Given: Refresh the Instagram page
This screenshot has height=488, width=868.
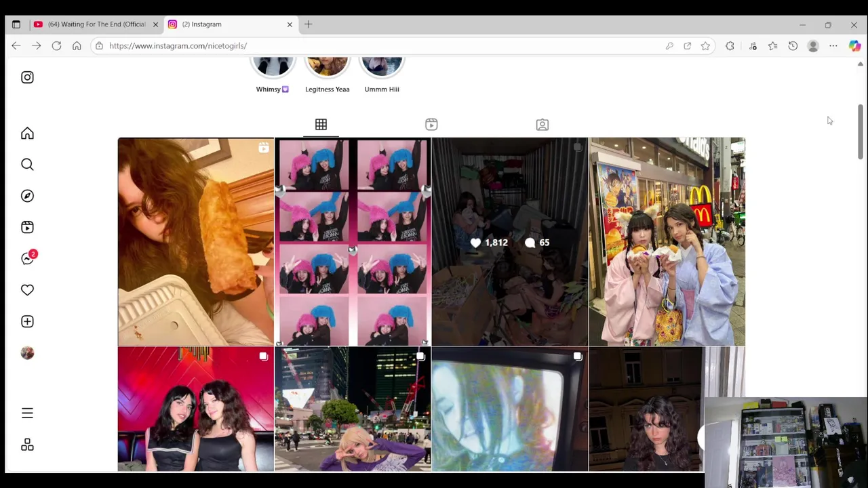Looking at the screenshot, I should pyautogui.click(x=57, y=46).
